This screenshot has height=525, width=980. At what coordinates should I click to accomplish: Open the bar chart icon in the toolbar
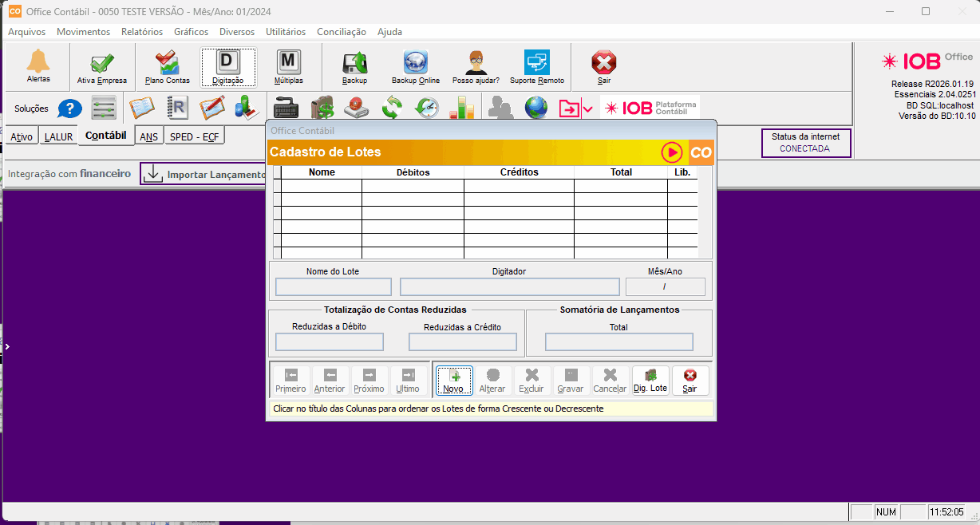tap(461, 108)
